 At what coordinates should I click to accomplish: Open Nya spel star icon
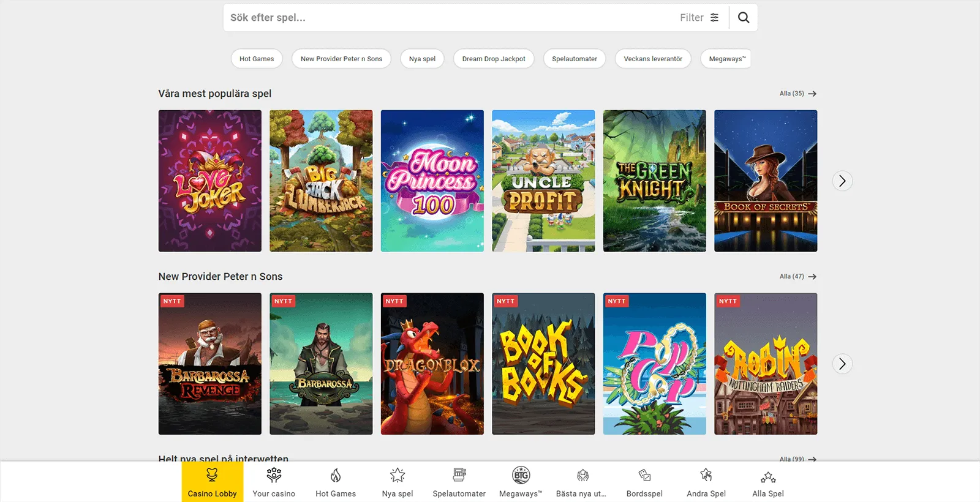[x=398, y=475]
